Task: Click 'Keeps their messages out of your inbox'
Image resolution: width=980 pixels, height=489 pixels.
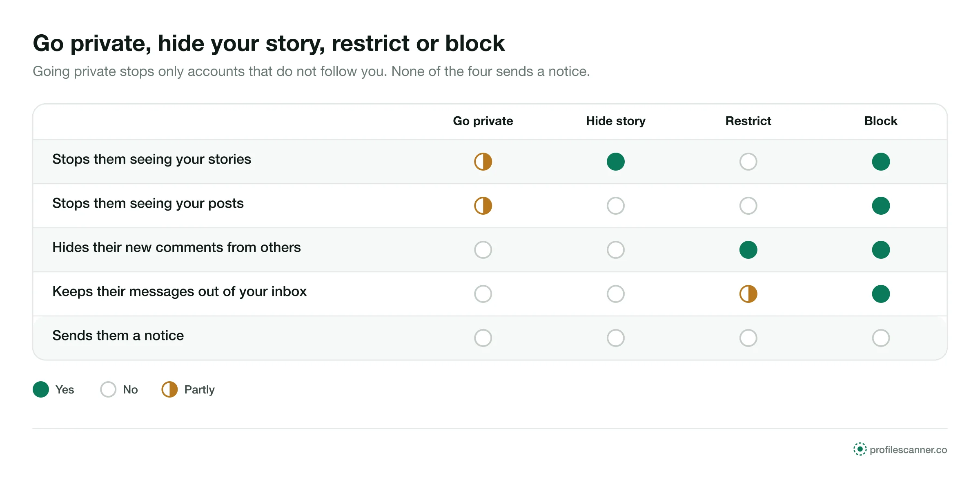Action: [x=179, y=292]
